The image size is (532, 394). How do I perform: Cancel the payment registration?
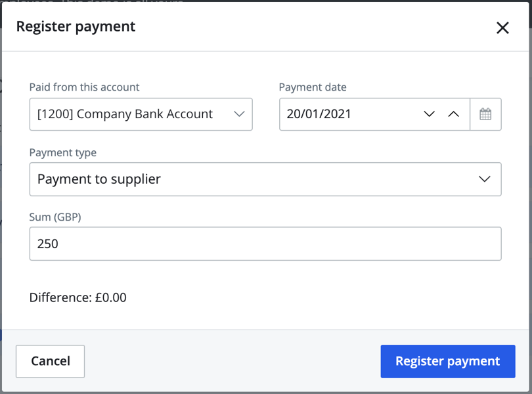50,361
